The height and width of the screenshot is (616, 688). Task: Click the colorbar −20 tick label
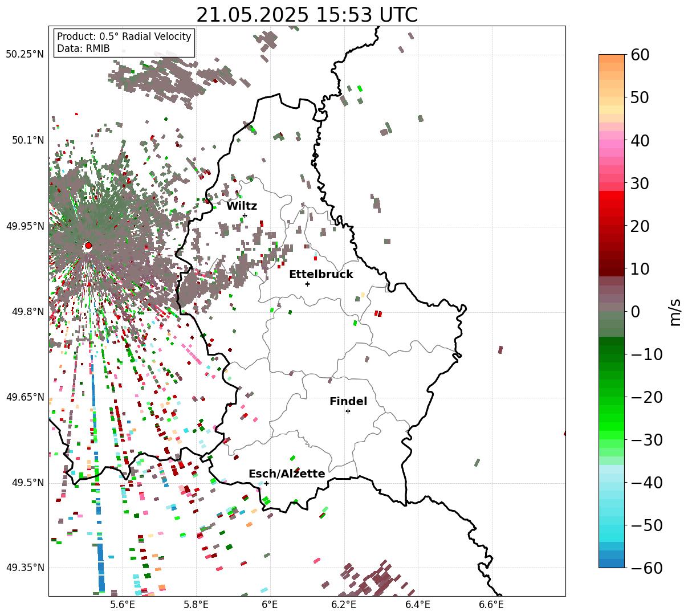[646, 397]
